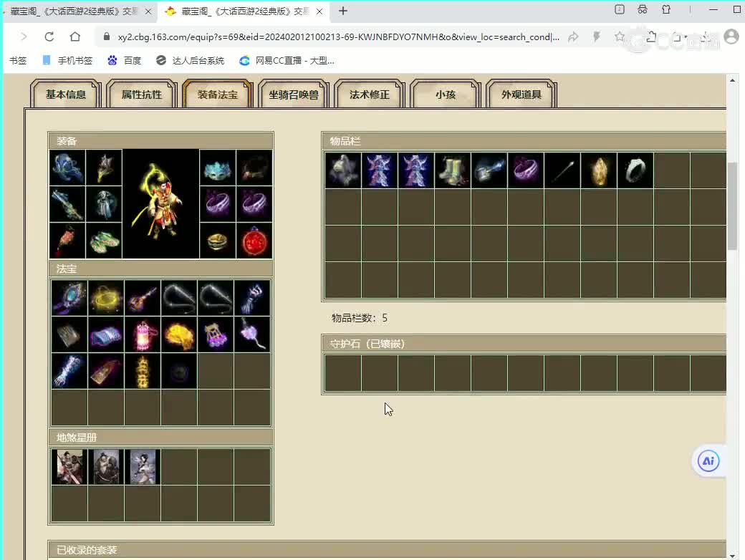This screenshot has height=560, width=745.
Task: Open the 小孩 tab
Action: [446, 94]
